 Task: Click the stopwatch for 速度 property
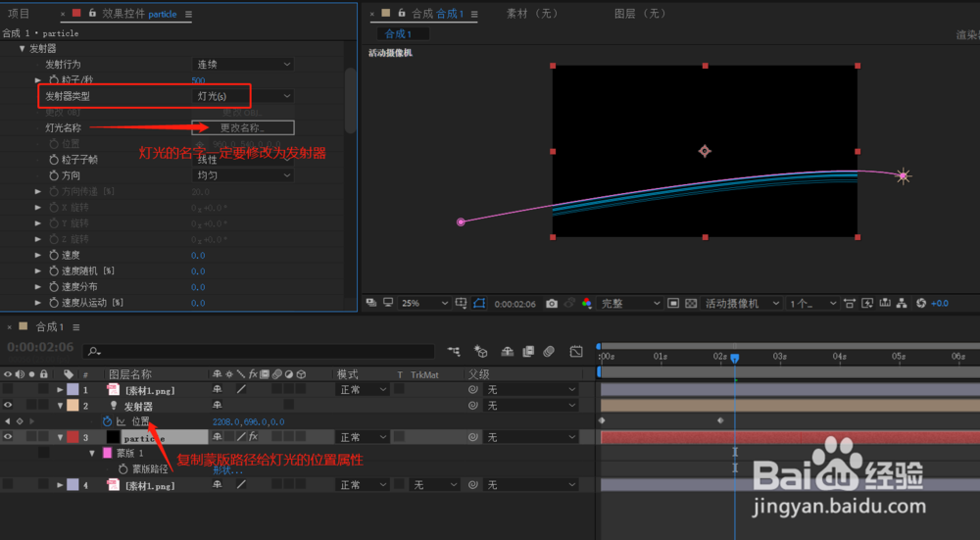[54, 255]
